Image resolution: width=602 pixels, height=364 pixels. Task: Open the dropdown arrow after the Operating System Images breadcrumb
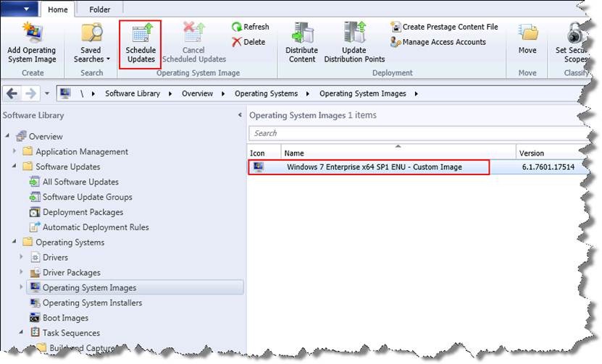coord(416,93)
